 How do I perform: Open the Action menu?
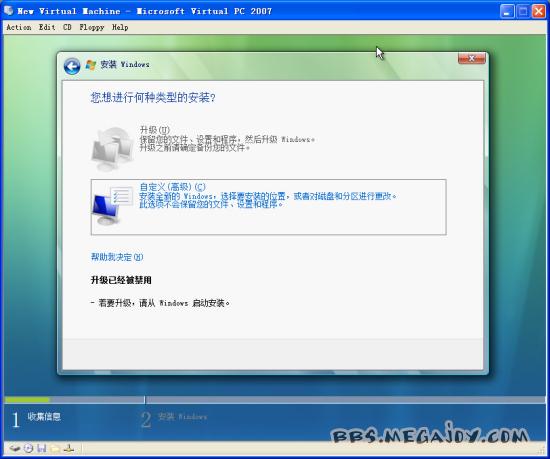(19, 27)
